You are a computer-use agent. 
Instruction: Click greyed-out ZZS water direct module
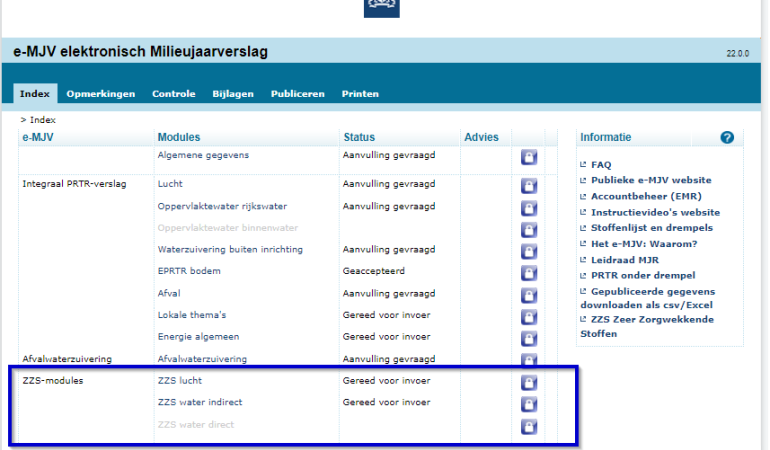(x=196, y=424)
